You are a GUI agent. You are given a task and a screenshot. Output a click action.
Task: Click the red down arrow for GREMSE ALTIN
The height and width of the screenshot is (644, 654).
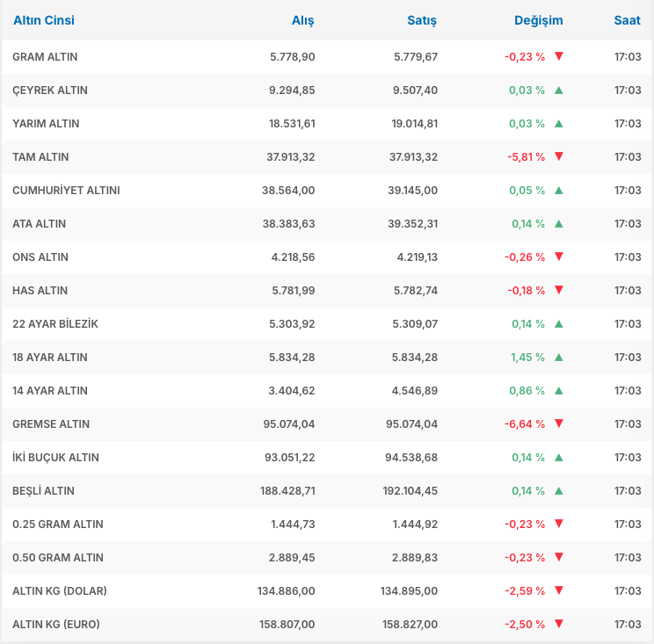tap(558, 423)
